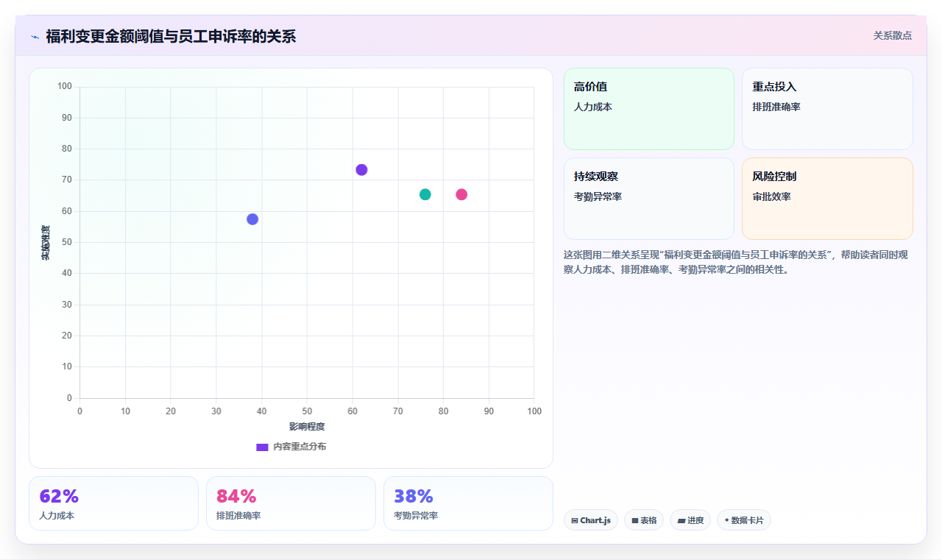942x560 pixels.
Task: Click the title 福利变更金额阈值与员工申诉率的关系
Action: pos(171,36)
